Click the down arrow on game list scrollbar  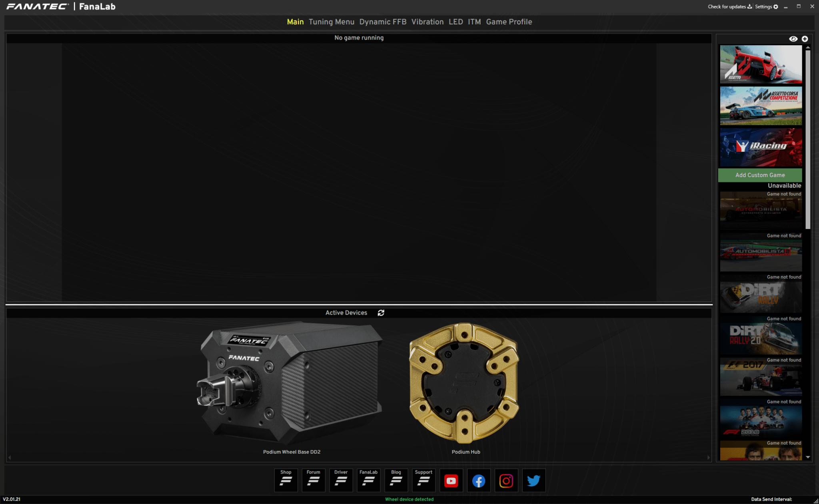tap(809, 457)
